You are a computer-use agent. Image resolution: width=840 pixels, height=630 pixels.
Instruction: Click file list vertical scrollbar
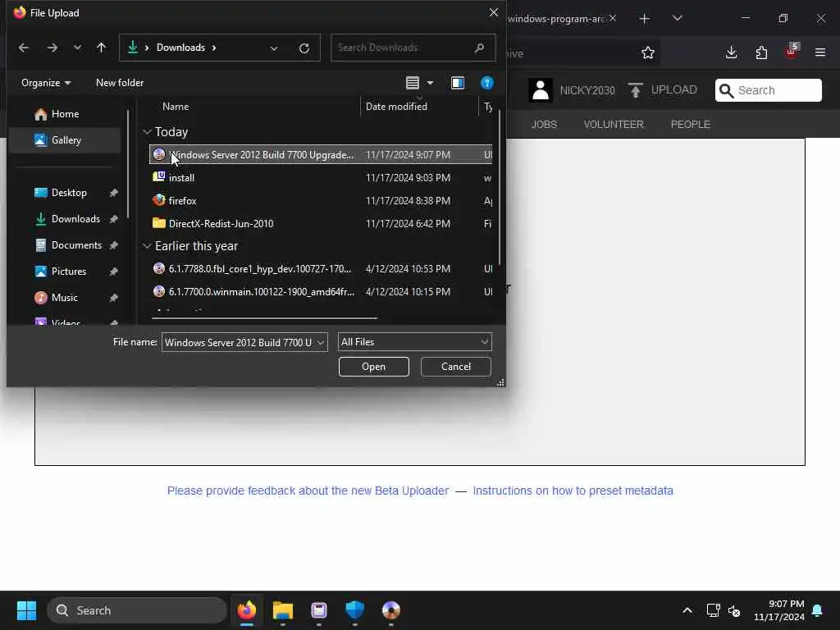coord(500,188)
